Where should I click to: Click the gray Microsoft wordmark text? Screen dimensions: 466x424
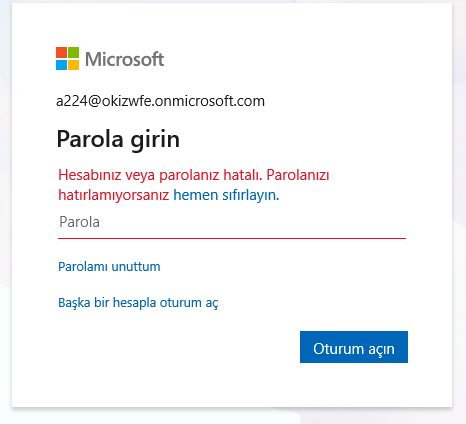[x=125, y=59]
